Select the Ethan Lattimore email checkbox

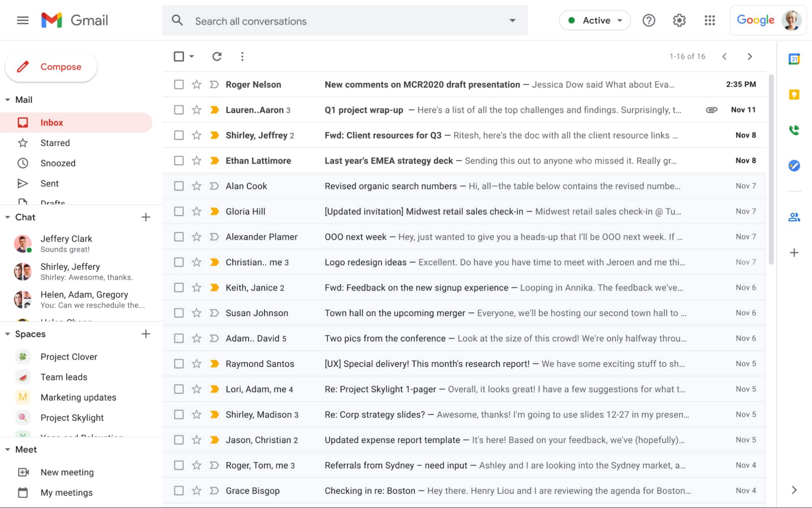click(x=179, y=161)
